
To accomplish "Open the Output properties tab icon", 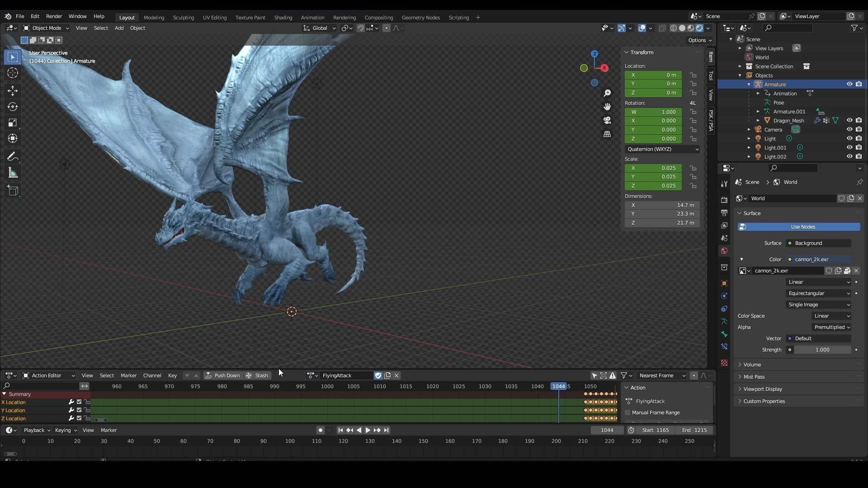I will click(x=724, y=212).
